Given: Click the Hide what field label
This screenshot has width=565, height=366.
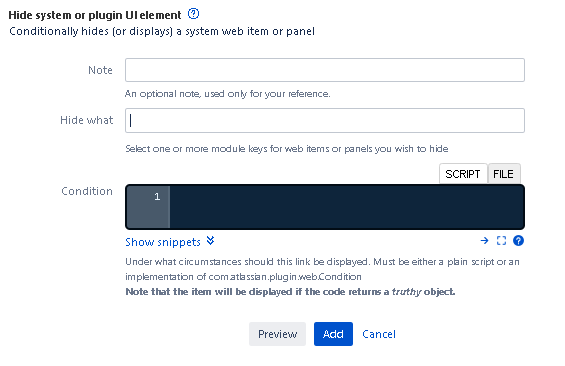Looking at the screenshot, I should pos(86,120).
